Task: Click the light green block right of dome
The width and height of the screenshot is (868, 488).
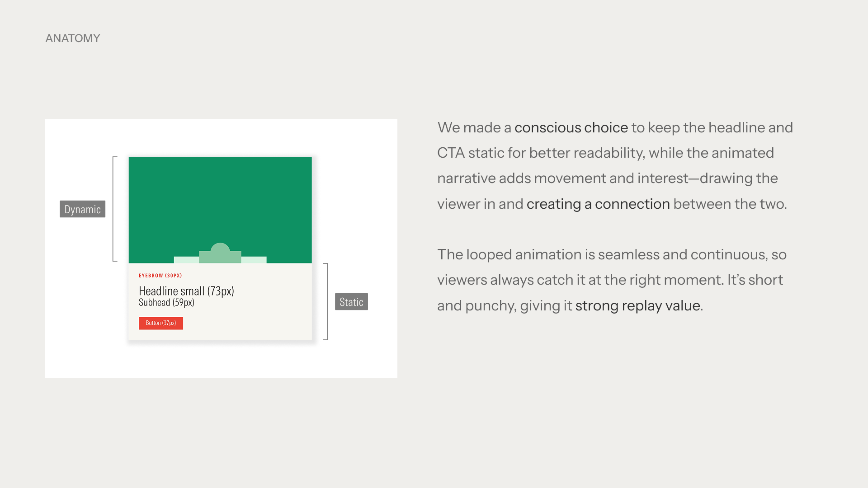Action: (254, 260)
